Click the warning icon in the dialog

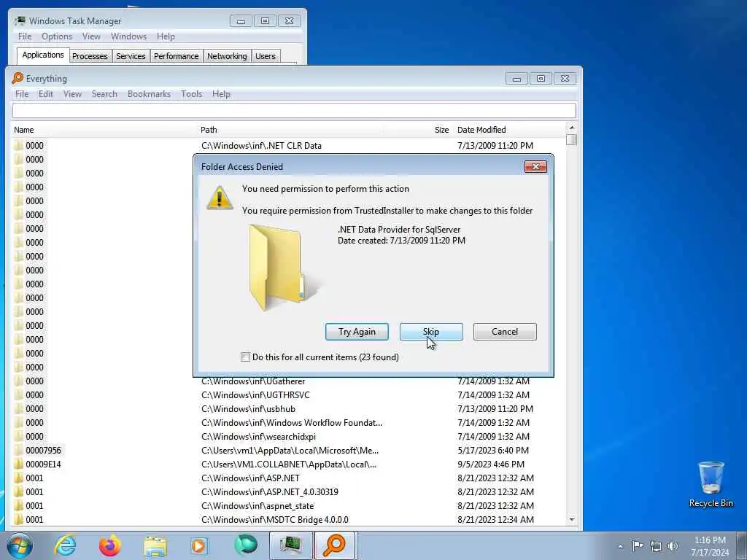[219, 197]
